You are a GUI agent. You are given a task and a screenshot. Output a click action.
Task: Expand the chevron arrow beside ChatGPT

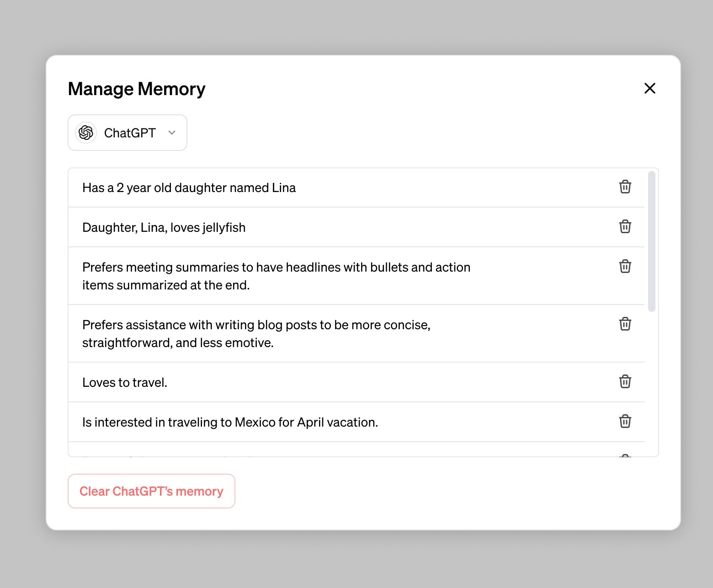(172, 133)
